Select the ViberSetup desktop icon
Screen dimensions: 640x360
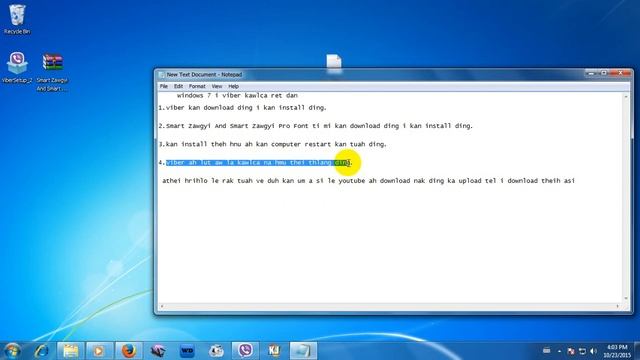pyautogui.click(x=17, y=68)
